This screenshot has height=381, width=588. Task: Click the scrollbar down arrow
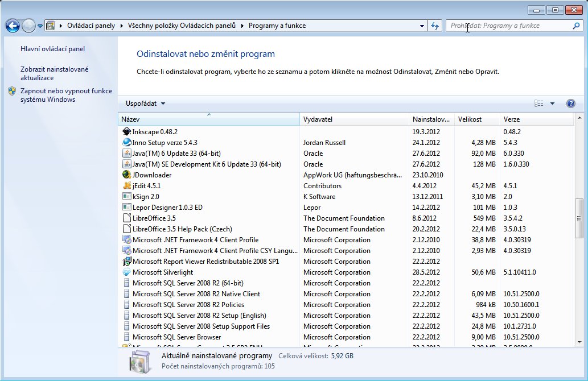point(579,342)
